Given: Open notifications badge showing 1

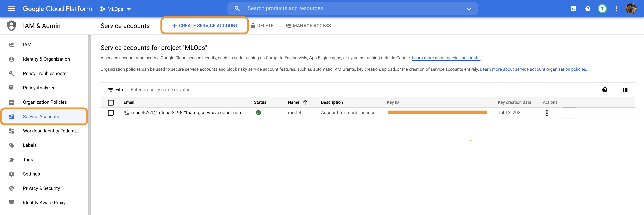Looking at the screenshot, I should pyautogui.click(x=602, y=9).
